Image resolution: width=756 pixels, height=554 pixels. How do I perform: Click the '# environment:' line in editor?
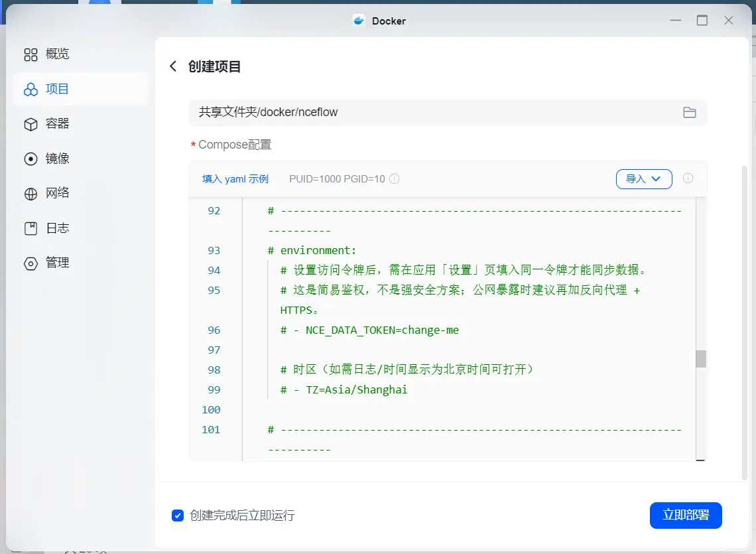point(312,250)
